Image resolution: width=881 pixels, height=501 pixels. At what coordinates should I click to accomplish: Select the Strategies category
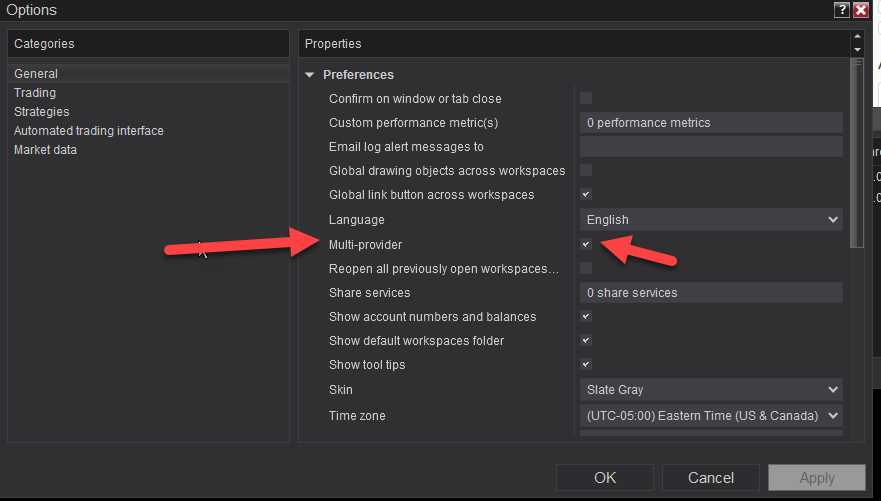(x=41, y=112)
